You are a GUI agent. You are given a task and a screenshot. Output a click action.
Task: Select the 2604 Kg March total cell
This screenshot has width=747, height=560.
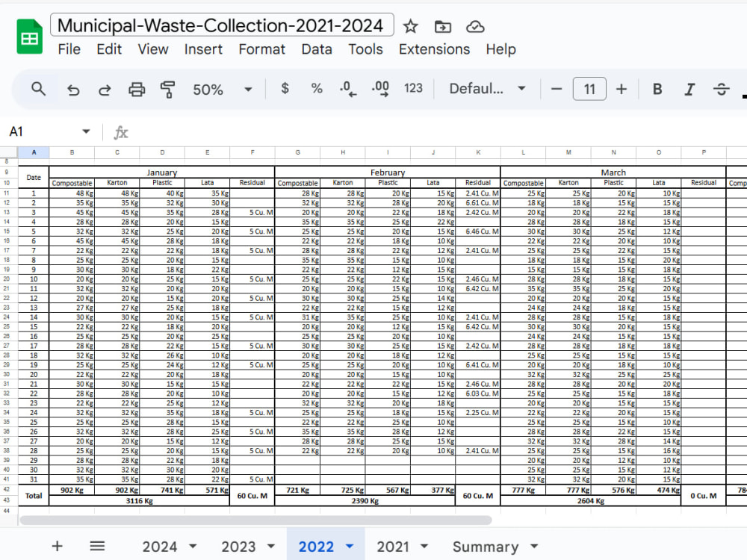pyautogui.click(x=591, y=501)
